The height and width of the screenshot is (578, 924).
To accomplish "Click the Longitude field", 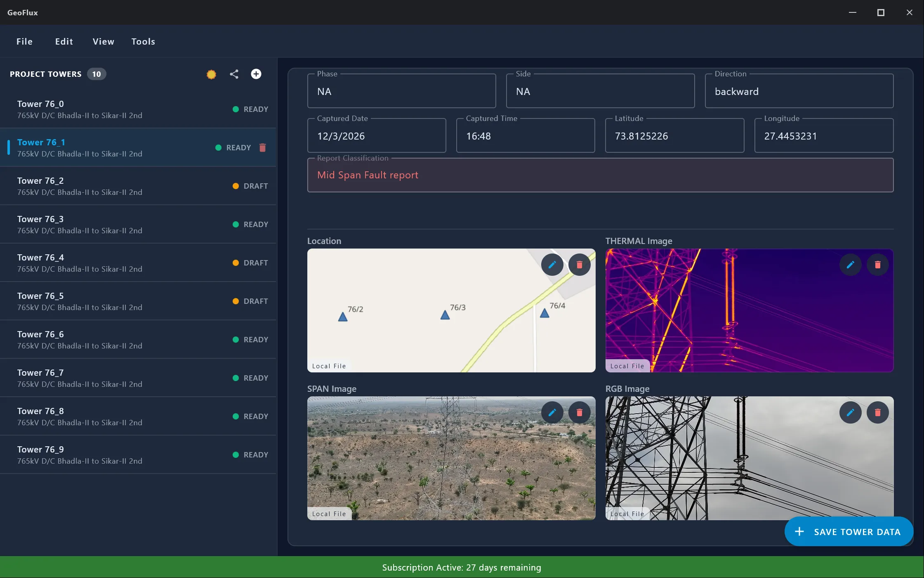I will click(x=824, y=136).
